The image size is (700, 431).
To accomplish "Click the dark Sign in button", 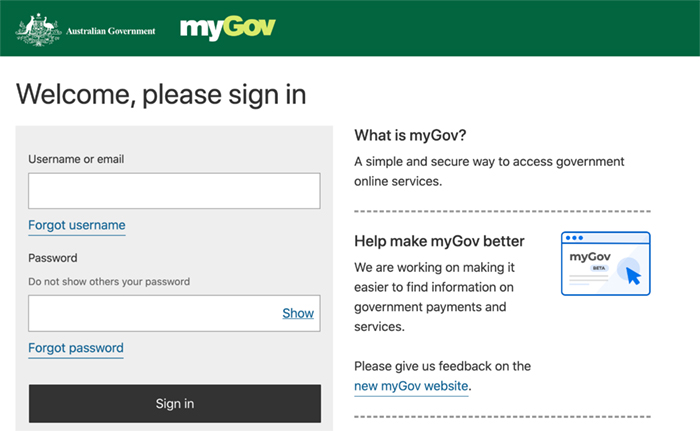I will pyautogui.click(x=175, y=403).
